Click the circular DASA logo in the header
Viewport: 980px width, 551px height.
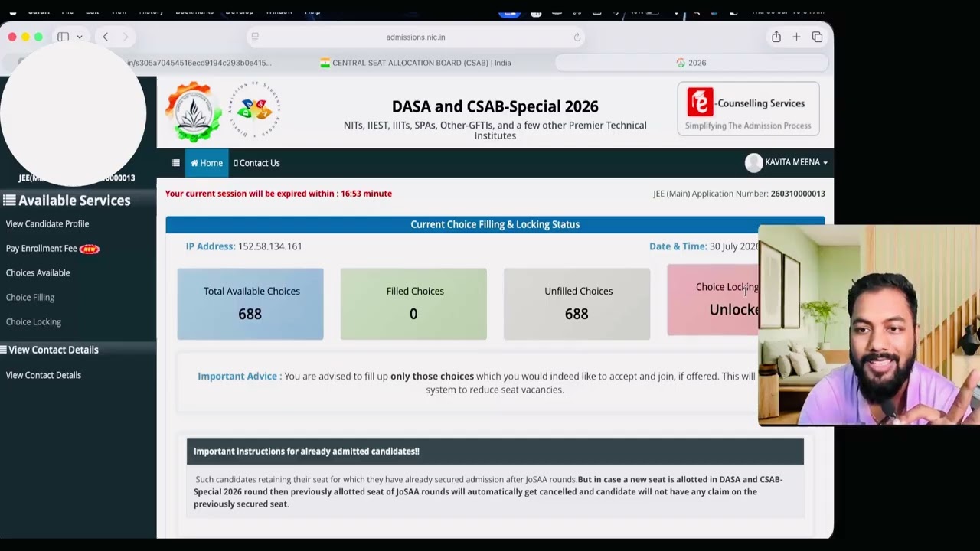[x=255, y=109]
